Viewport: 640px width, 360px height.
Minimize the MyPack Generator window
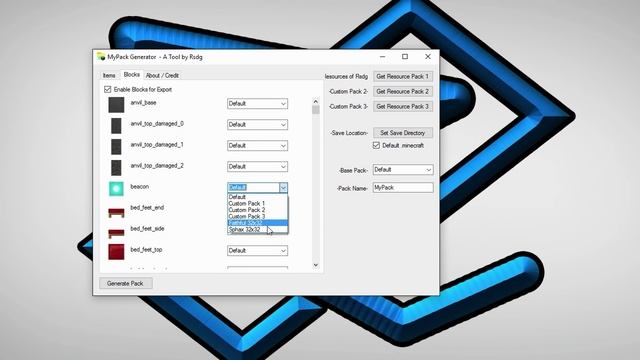coord(382,57)
